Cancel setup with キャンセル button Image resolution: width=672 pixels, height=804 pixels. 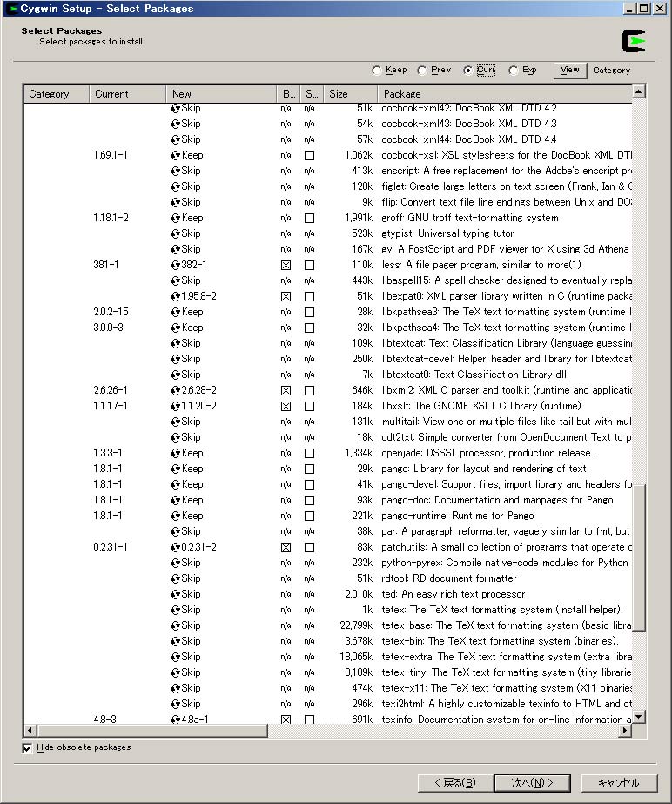[x=619, y=782]
